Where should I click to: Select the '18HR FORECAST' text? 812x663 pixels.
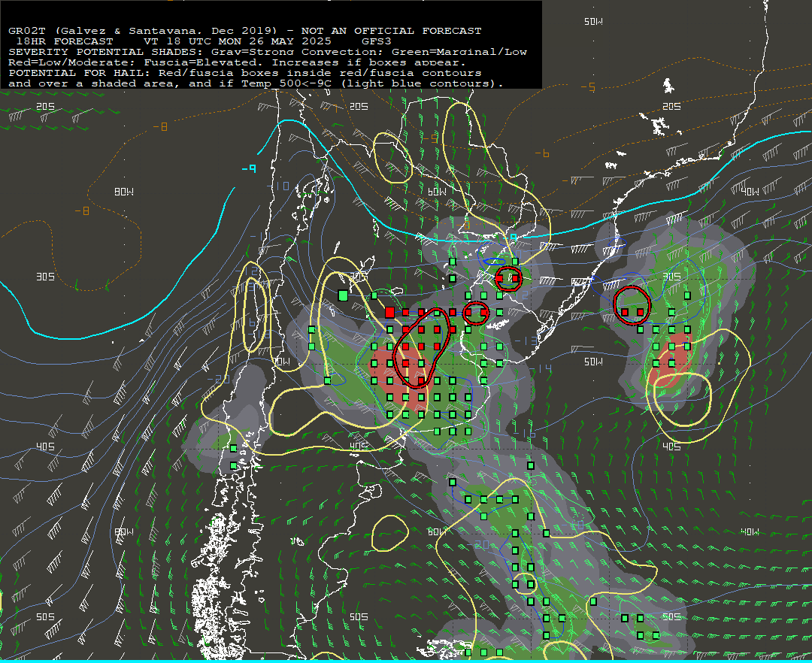click(x=65, y=41)
